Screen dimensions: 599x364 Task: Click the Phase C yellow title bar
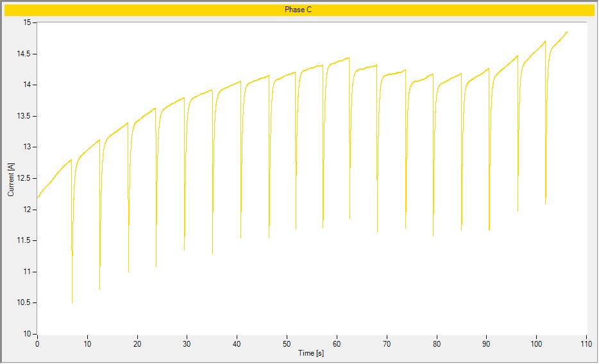coord(299,10)
